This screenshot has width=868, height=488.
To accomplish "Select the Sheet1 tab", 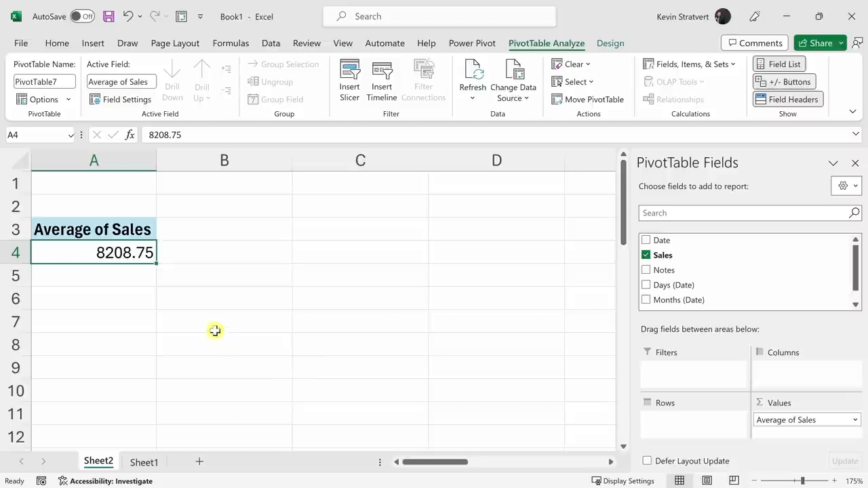I will tap(144, 462).
